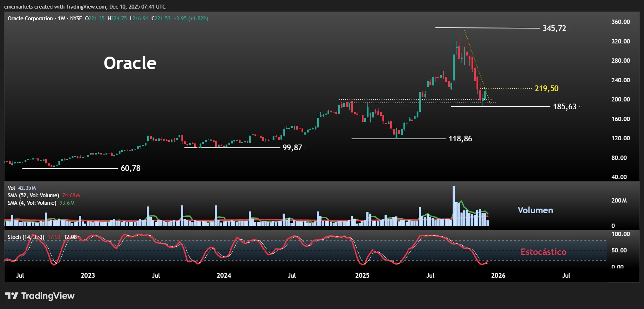Click the Volumen pane label
Image resolution: width=644 pixels, height=309 pixels.
[535, 210]
